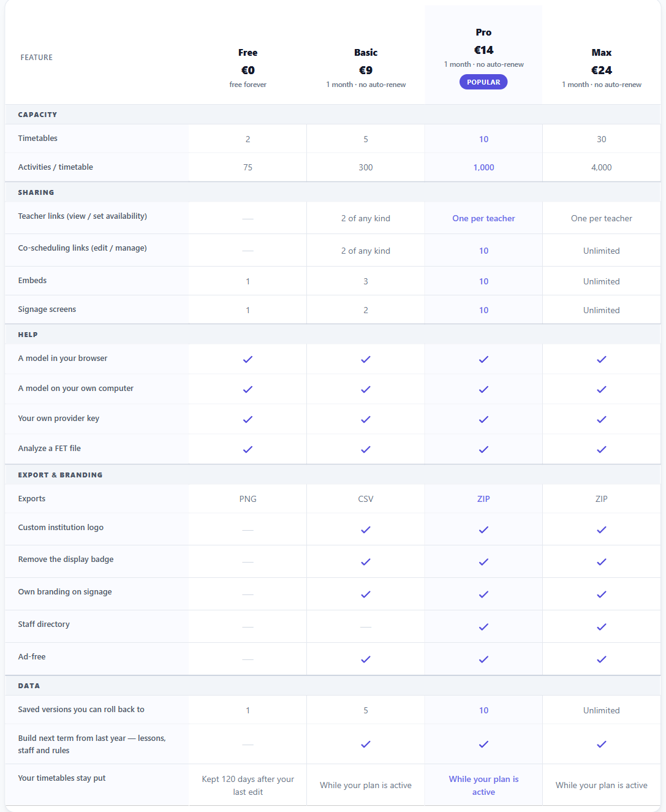Click Free plan checkmark for A model in your browser
The width and height of the screenshot is (666, 812).
click(248, 359)
